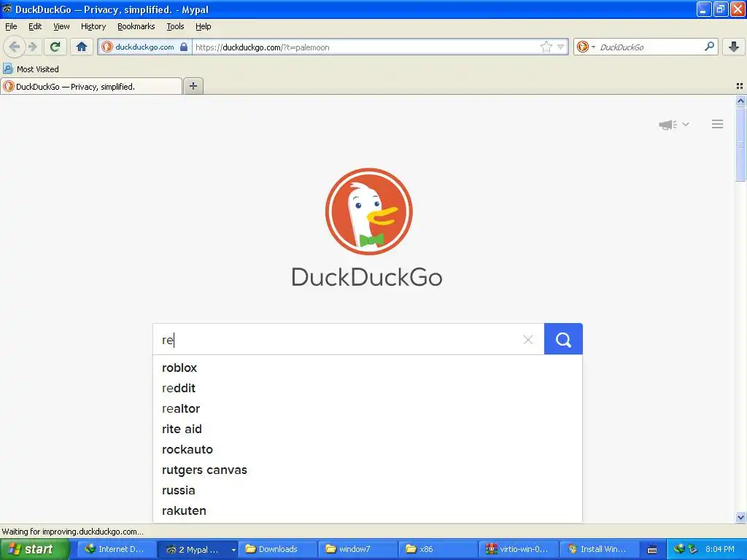Screen dimensions: 747x560
Task: Choose the 'rite aid' suggestion
Action: tap(368, 429)
